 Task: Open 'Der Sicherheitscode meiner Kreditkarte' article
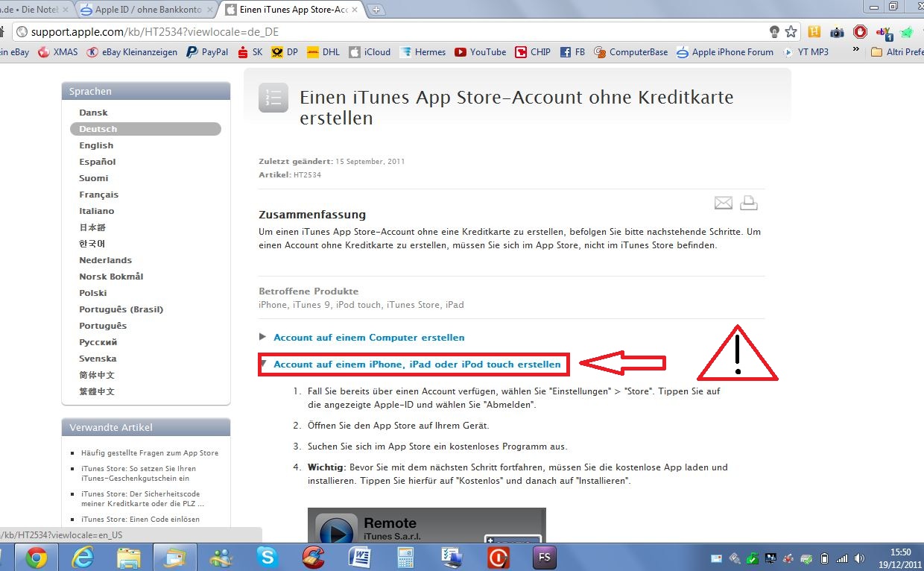pyautogui.click(x=143, y=499)
